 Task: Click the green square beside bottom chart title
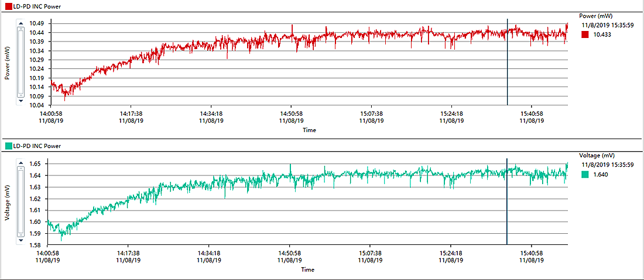click(x=8, y=146)
